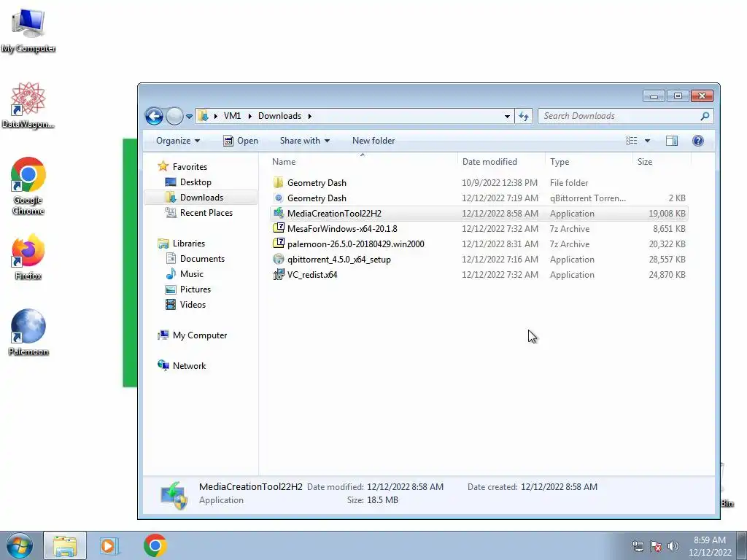Click date 12/12/2022 8:31 AM
The image size is (747, 560).
coord(500,244)
